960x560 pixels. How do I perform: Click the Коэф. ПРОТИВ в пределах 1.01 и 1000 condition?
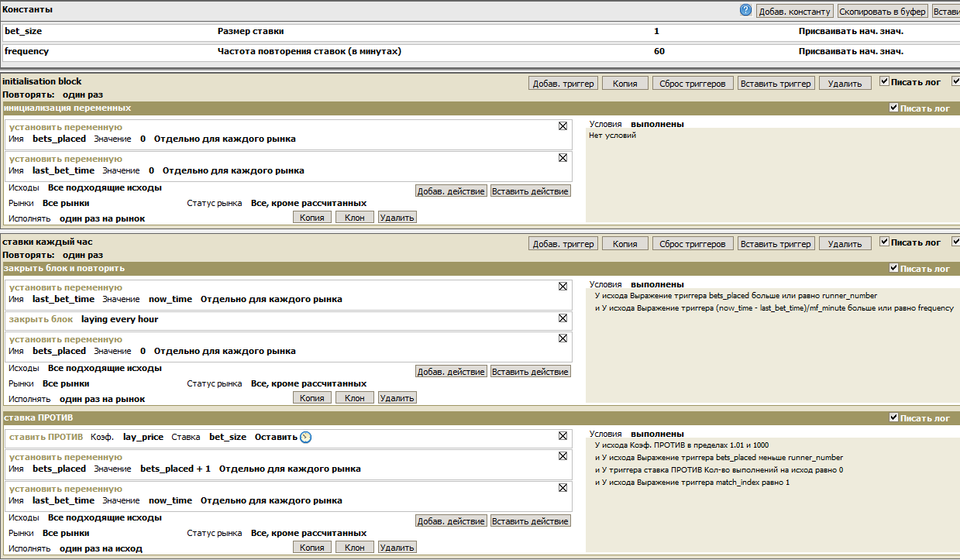point(682,445)
